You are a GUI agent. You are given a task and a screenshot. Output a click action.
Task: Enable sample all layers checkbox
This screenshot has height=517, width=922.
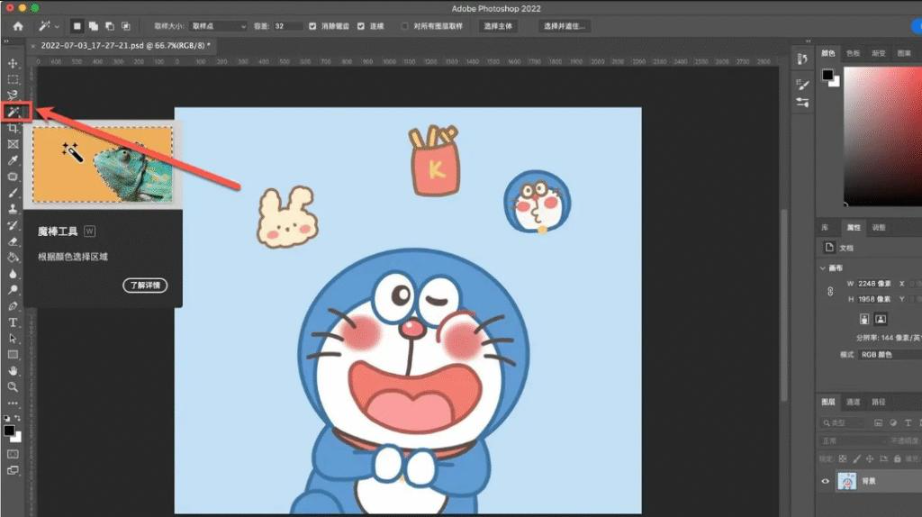point(405,26)
